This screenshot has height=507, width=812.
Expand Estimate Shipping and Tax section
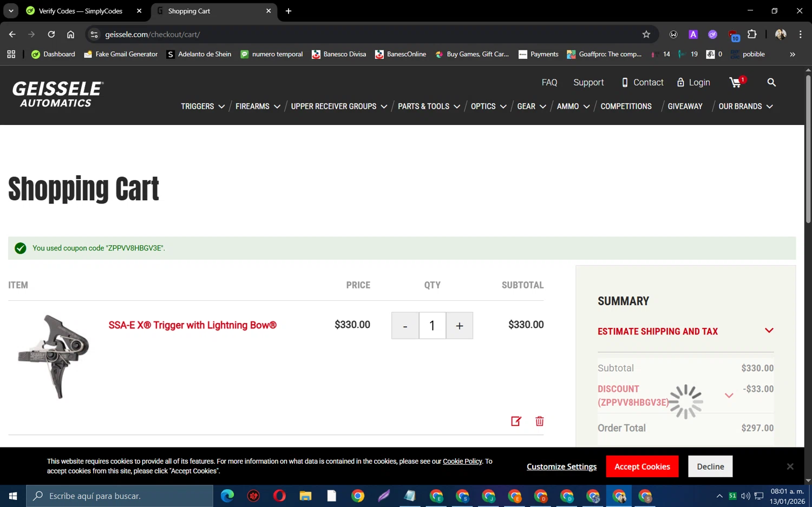[x=685, y=331]
